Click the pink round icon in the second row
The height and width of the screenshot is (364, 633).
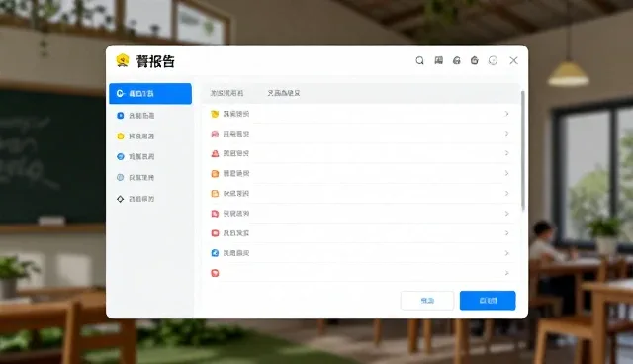[x=215, y=134]
